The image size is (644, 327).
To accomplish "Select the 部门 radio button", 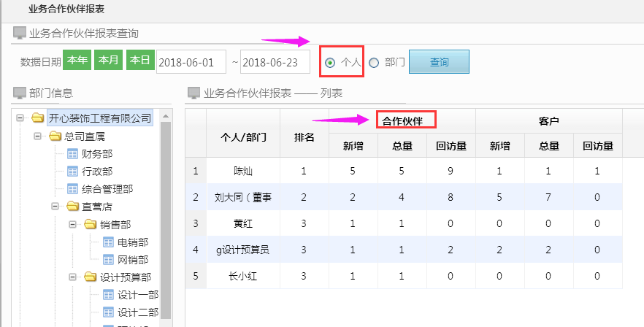I will pyautogui.click(x=374, y=63).
